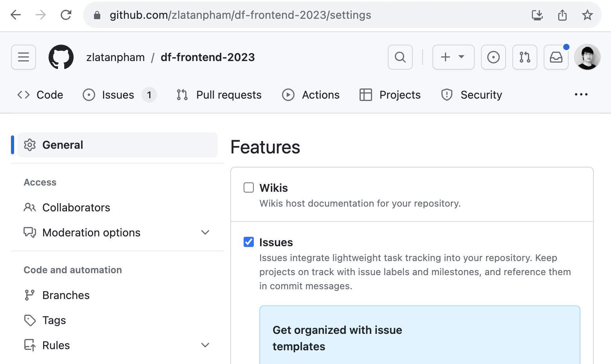Switch to the Code tab

[40, 95]
